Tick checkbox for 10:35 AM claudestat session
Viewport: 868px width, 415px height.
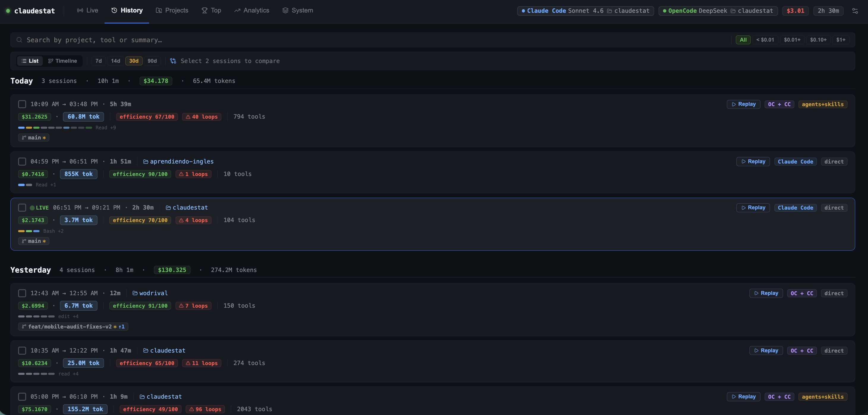[22, 350]
